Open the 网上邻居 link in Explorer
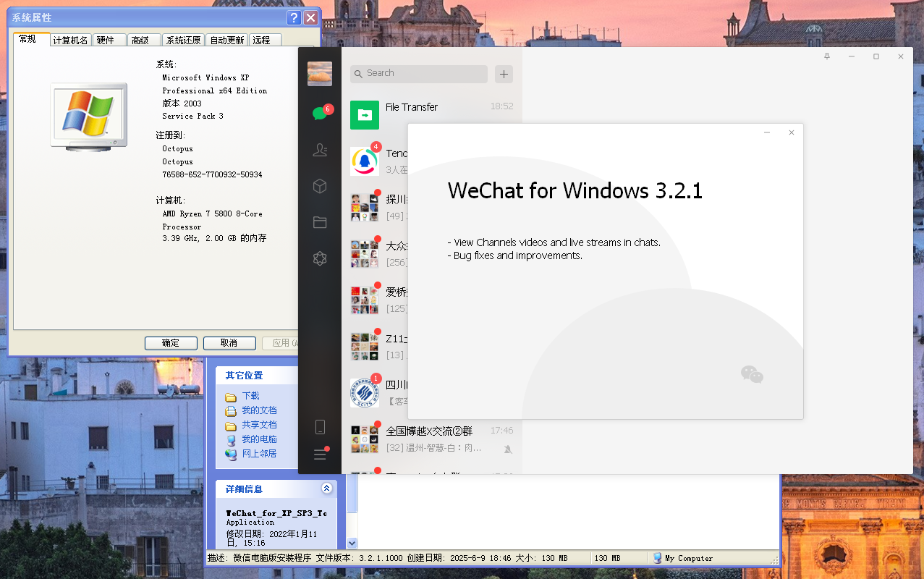The image size is (924, 579). [259, 454]
